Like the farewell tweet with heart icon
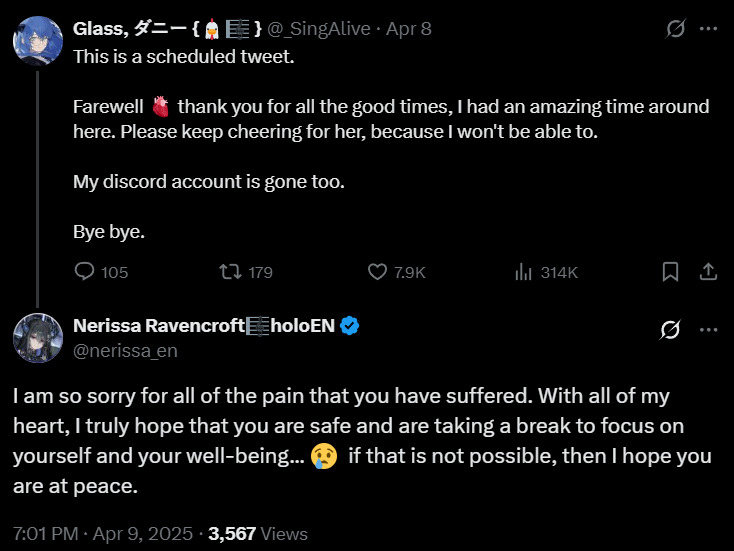 pyautogui.click(x=378, y=271)
